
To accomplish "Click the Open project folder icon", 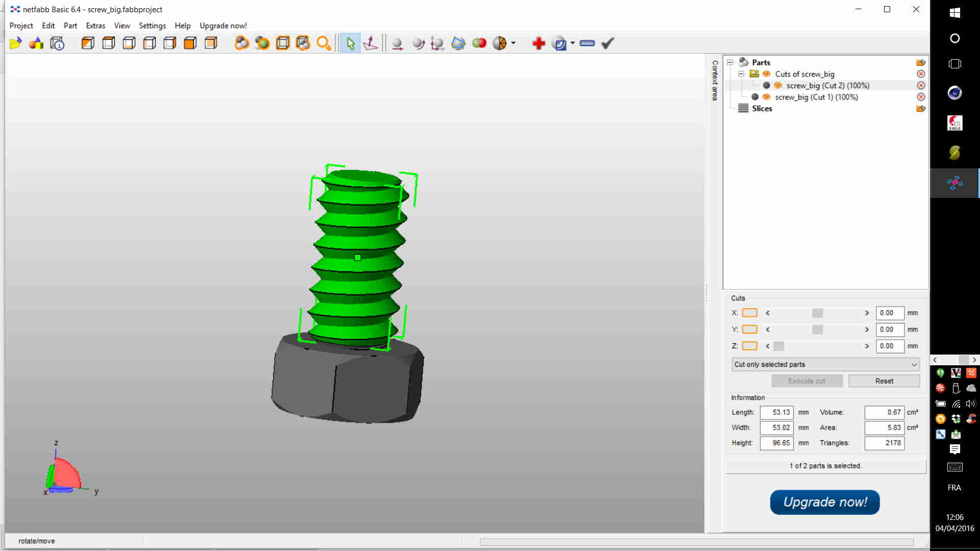I will [15, 43].
